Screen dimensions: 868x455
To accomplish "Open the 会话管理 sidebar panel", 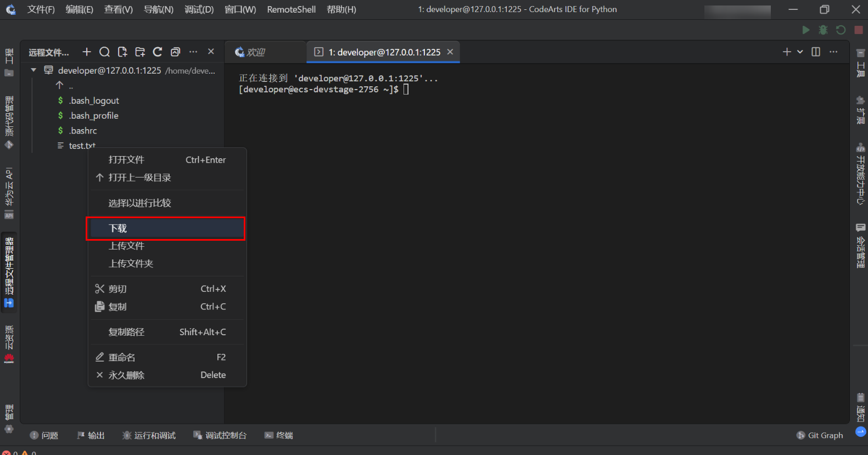I will (860, 246).
